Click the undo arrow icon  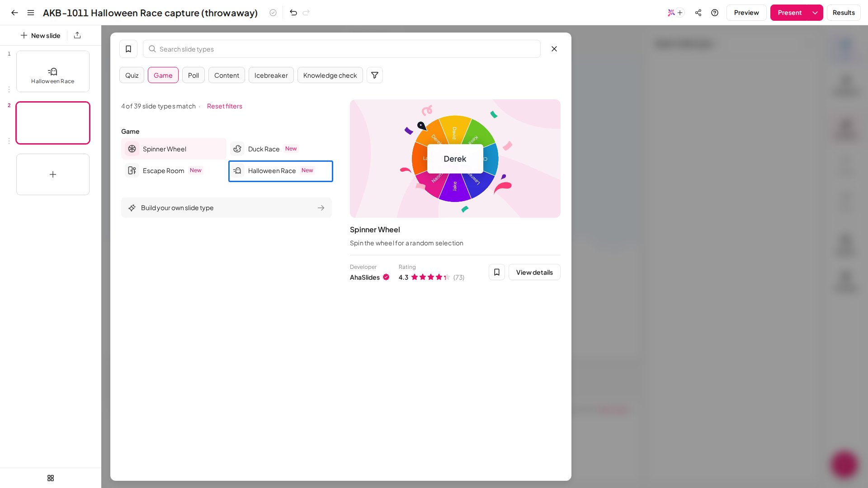pyautogui.click(x=293, y=13)
